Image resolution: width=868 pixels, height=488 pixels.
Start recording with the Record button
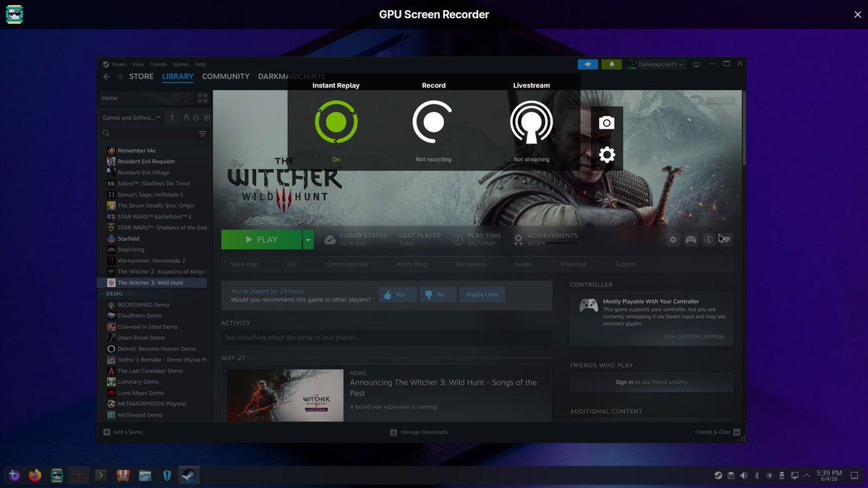pos(433,121)
